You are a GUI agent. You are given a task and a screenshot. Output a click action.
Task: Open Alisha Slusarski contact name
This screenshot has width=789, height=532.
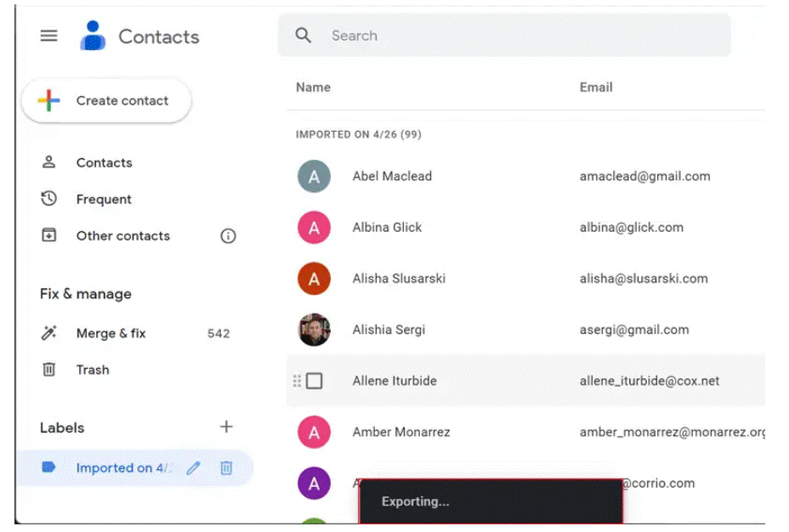399,279
